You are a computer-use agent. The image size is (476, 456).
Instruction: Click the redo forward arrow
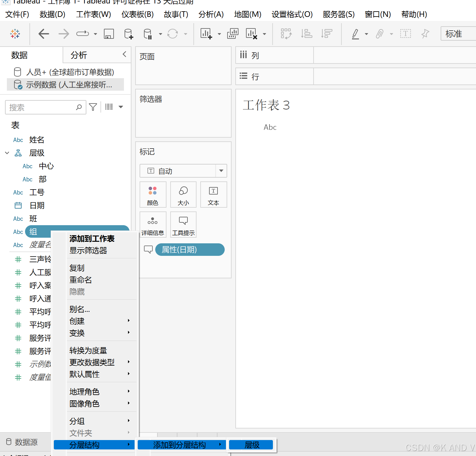(x=64, y=34)
